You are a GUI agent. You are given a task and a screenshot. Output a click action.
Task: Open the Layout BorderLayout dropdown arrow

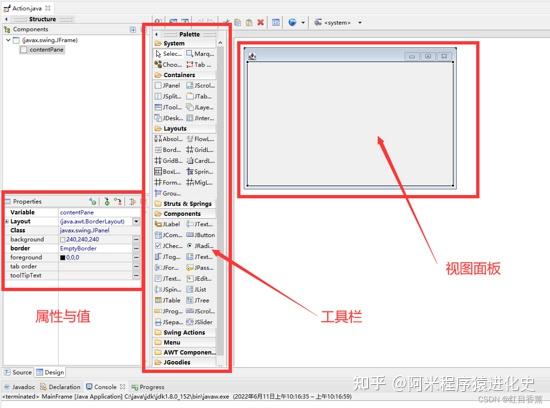[136, 221]
